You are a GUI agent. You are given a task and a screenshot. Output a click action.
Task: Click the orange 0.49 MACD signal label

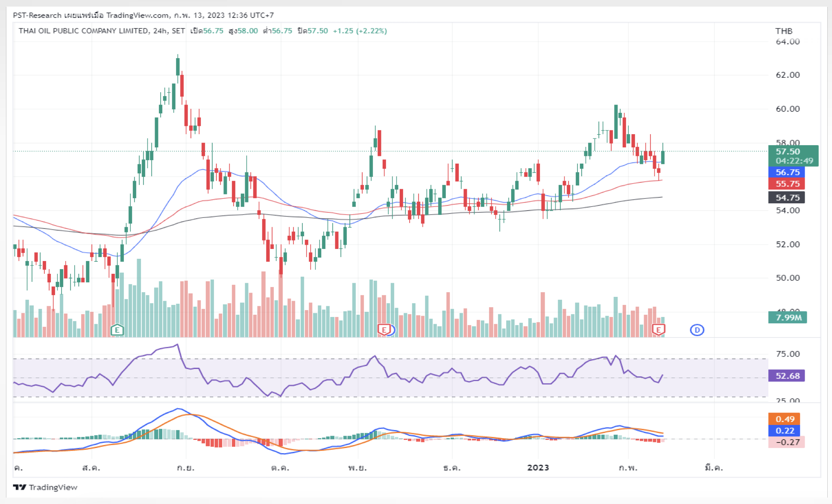(x=784, y=419)
